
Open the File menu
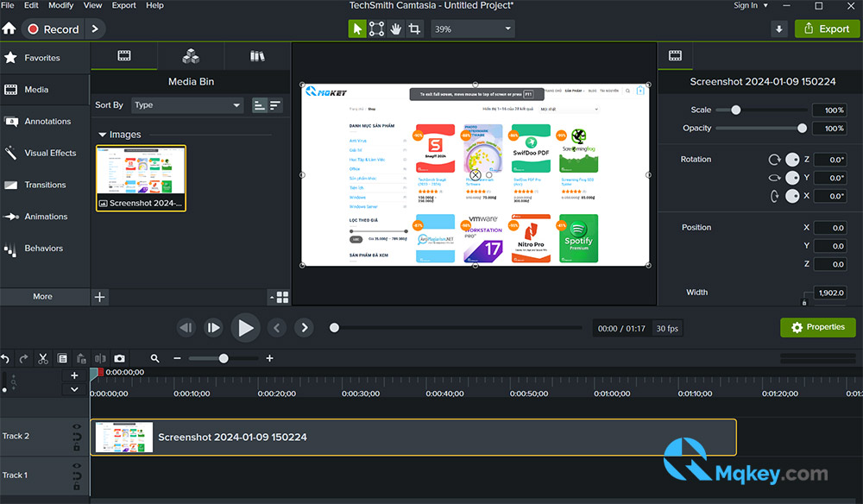pyautogui.click(x=8, y=5)
